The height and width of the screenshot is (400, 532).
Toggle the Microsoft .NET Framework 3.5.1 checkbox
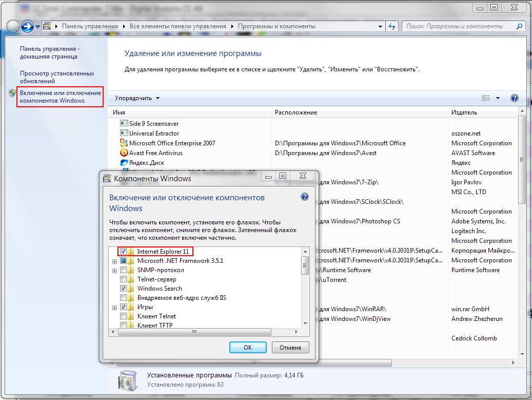coord(123,261)
